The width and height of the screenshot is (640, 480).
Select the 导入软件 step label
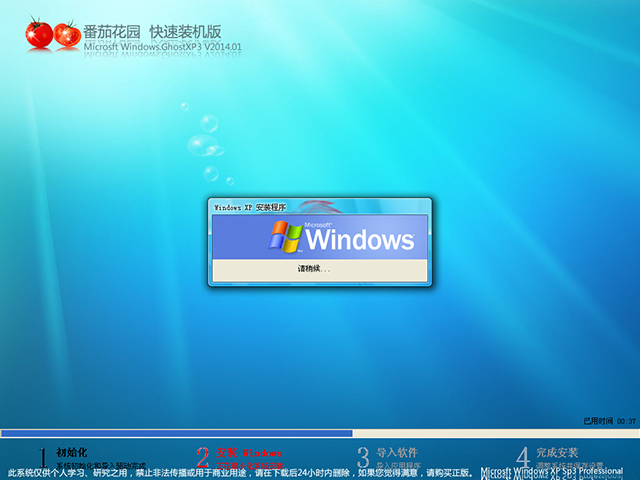[x=397, y=452]
